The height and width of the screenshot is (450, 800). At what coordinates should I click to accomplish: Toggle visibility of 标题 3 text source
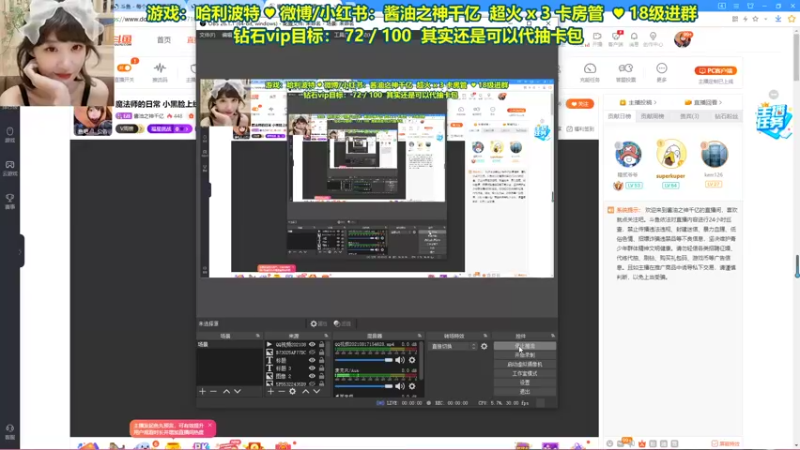(x=312, y=368)
